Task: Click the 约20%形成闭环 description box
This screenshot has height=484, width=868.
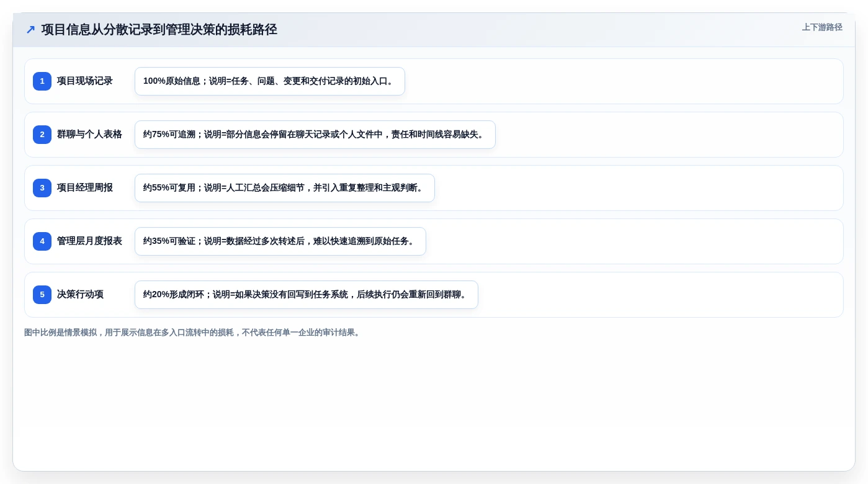Action: tap(306, 295)
